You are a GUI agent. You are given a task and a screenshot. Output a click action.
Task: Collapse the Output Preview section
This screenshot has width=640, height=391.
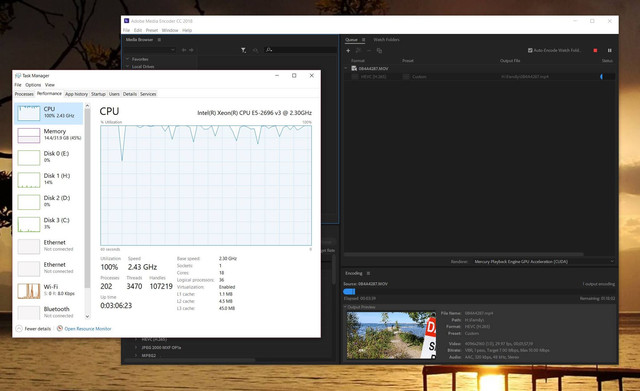pyautogui.click(x=345, y=307)
